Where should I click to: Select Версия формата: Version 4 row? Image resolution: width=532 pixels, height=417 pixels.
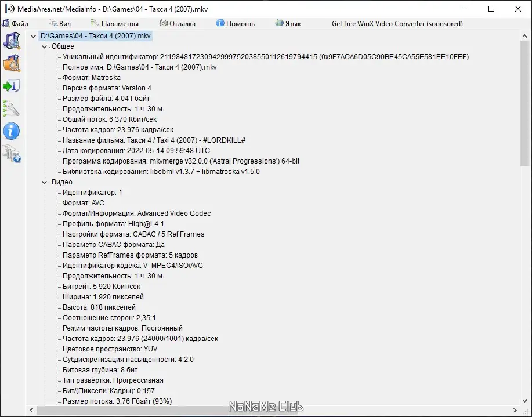107,88
